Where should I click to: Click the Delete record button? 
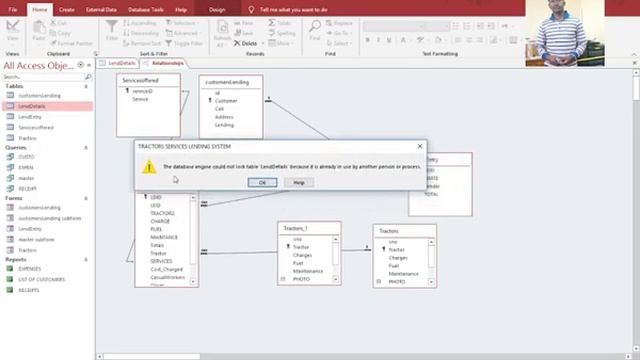click(246, 43)
